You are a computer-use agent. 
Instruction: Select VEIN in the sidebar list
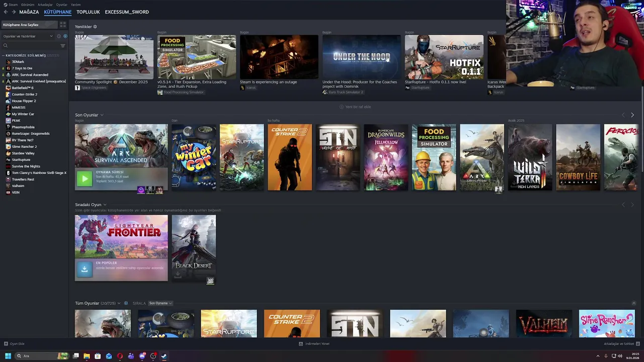(16, 193)
